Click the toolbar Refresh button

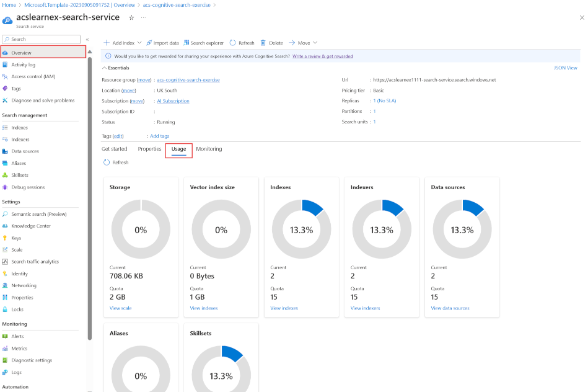click(242, 43)
